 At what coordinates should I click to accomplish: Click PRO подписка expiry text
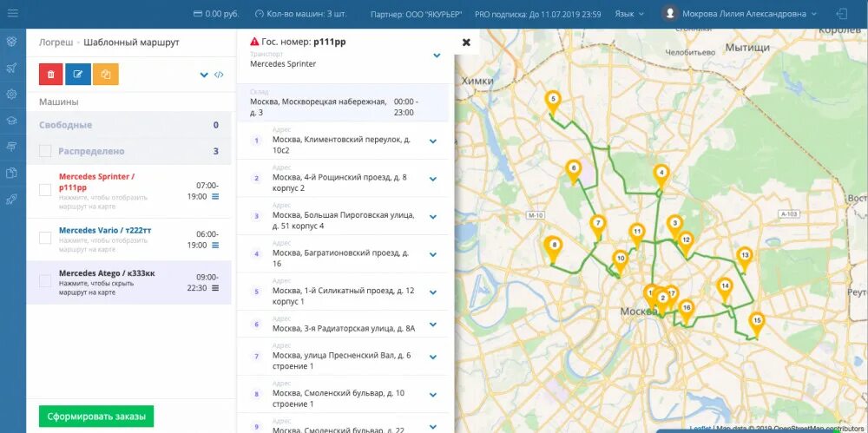(538, 14)
